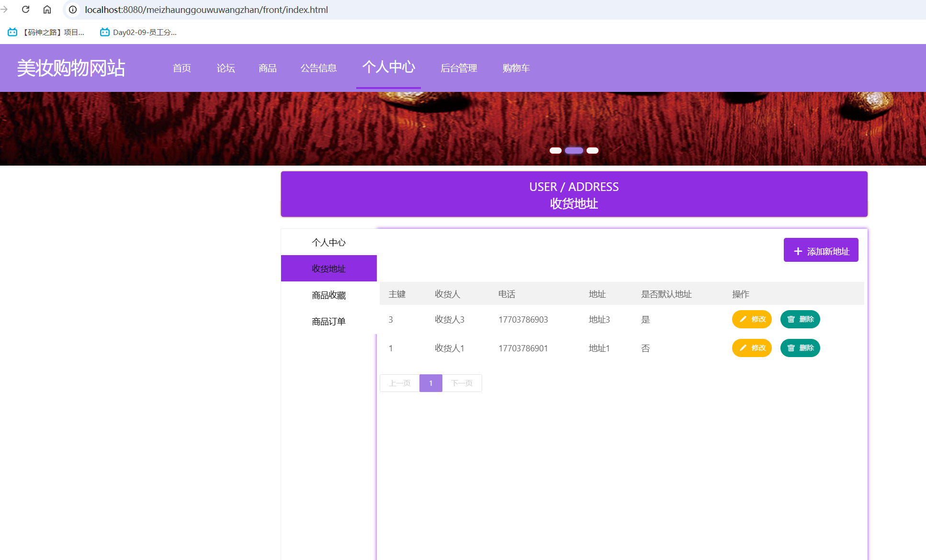
Task: Click the site info icon in address bar
Action: point(73,10)
